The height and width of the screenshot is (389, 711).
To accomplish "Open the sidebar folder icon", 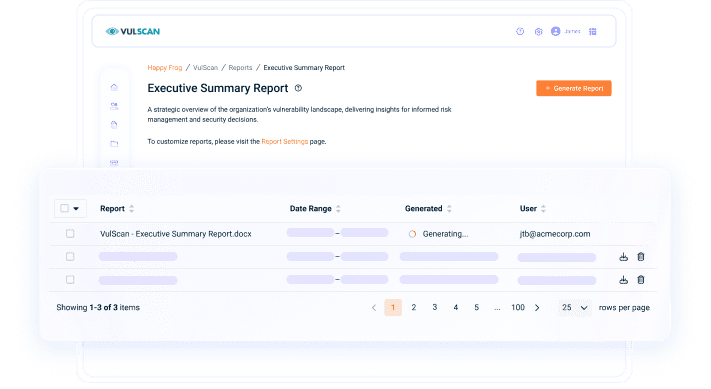I will 114,144.
